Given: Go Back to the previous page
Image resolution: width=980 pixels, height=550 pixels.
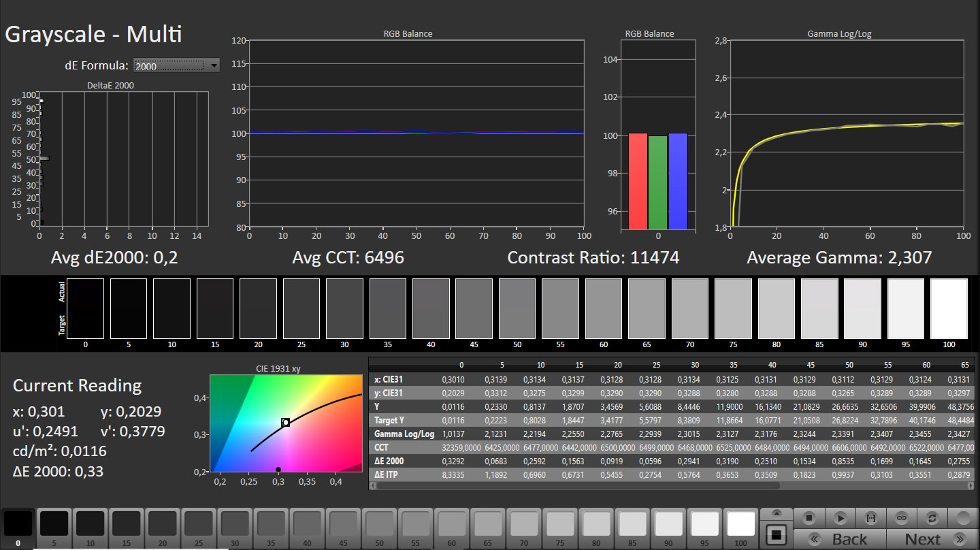Looking at the screenshot, I should point(840,539).
